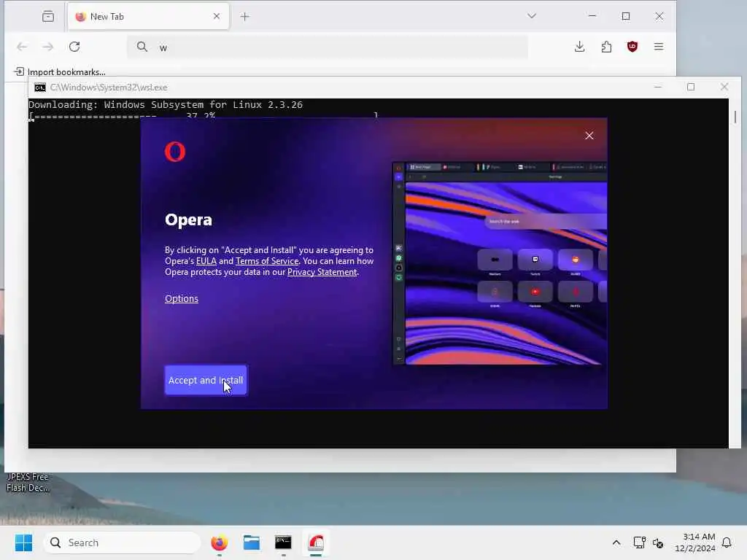Click the Firefox back arrow
This screenshot has width=747, height=560.
point(22,47)
